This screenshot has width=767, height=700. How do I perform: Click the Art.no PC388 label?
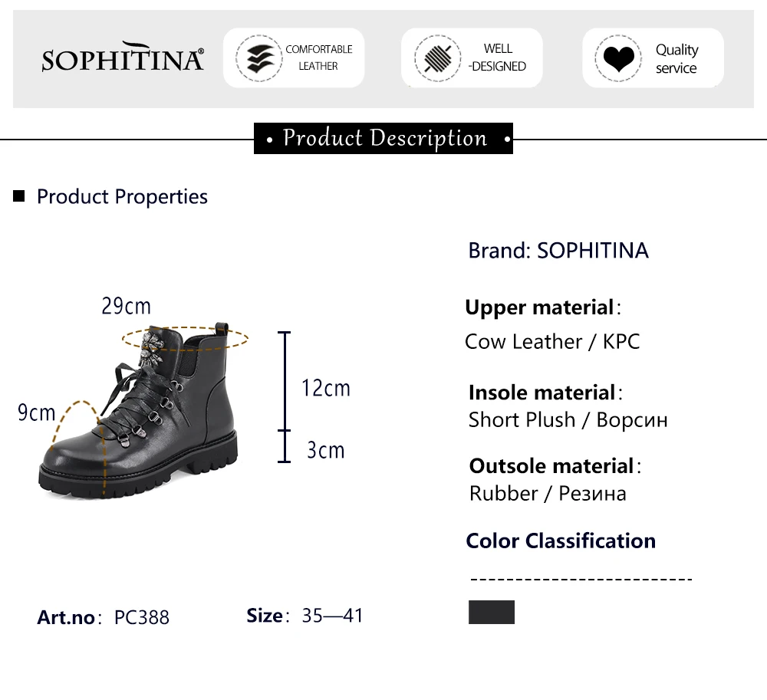pos(104,617)
